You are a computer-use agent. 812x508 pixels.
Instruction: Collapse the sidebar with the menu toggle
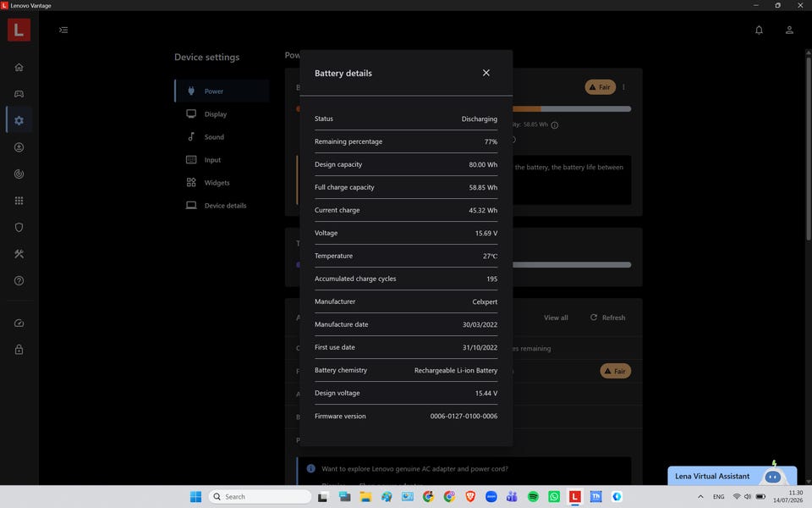pyautogui.click(x=63, y=30)
